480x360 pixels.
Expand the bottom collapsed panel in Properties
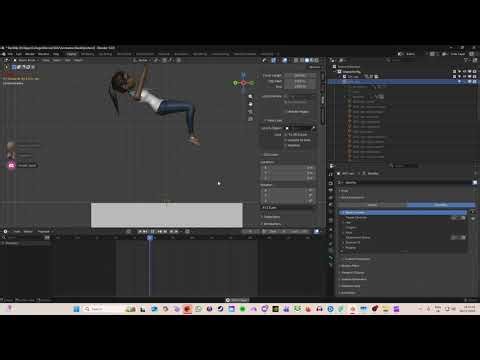point(349,292)
